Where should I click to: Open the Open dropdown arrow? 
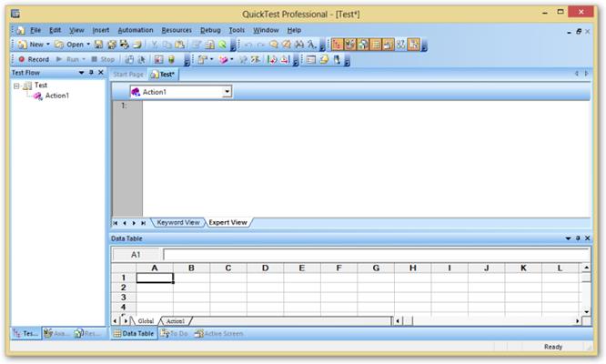click(x=88, y=45)
